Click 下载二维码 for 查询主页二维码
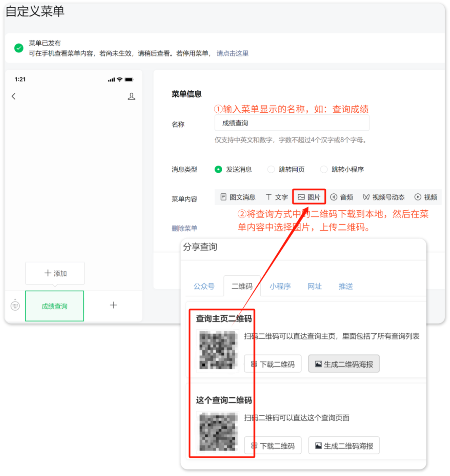Screen dimensions: 450x476 [x=273, y=364]
